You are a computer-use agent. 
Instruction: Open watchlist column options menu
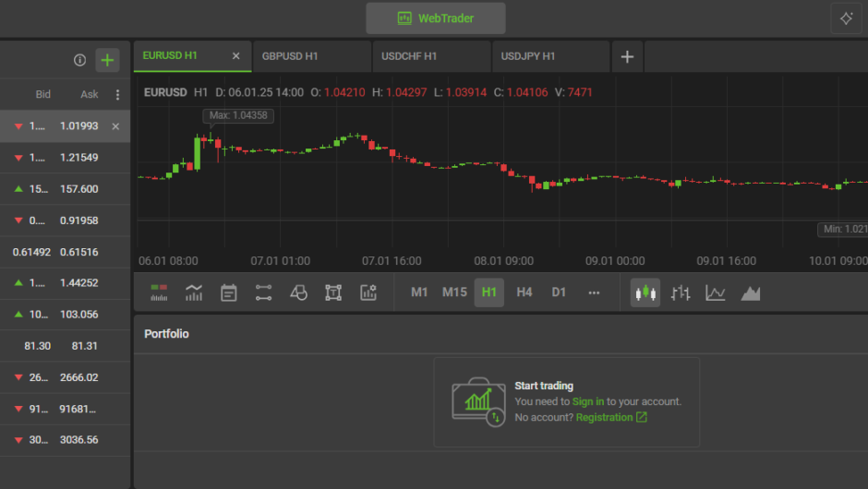pos(117,94)
